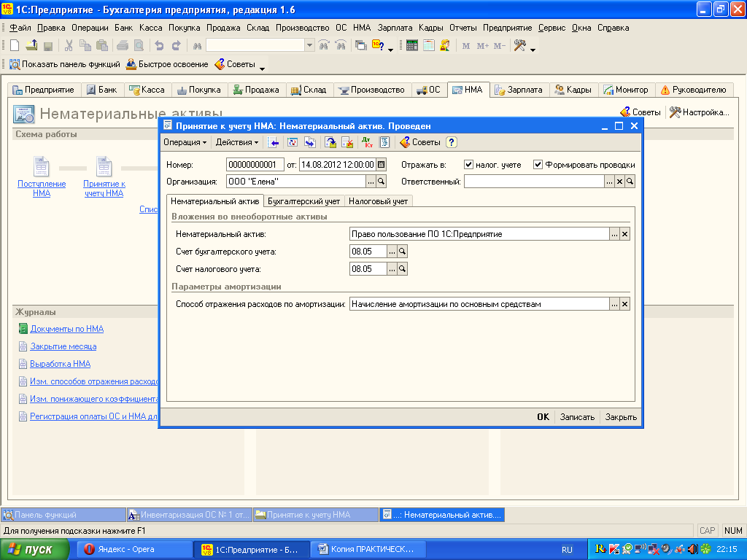The width and height of the screenshot is (747, 560).
Task: Expand the arrow next to tools icon
Action: tap(533, 50)
